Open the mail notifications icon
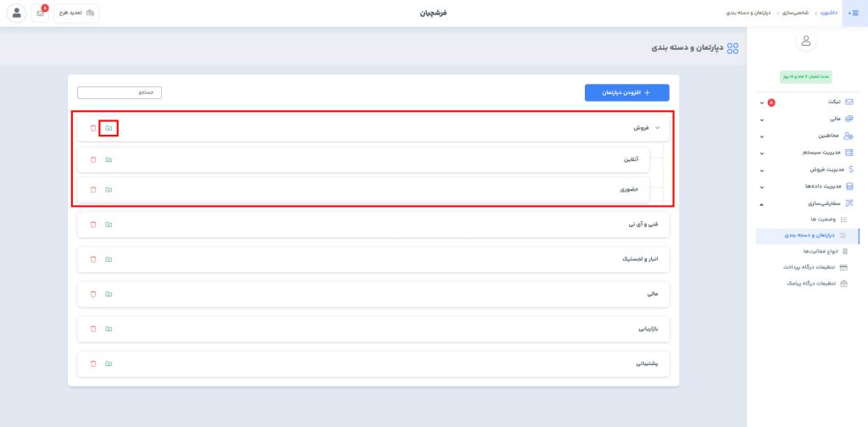 40,14
